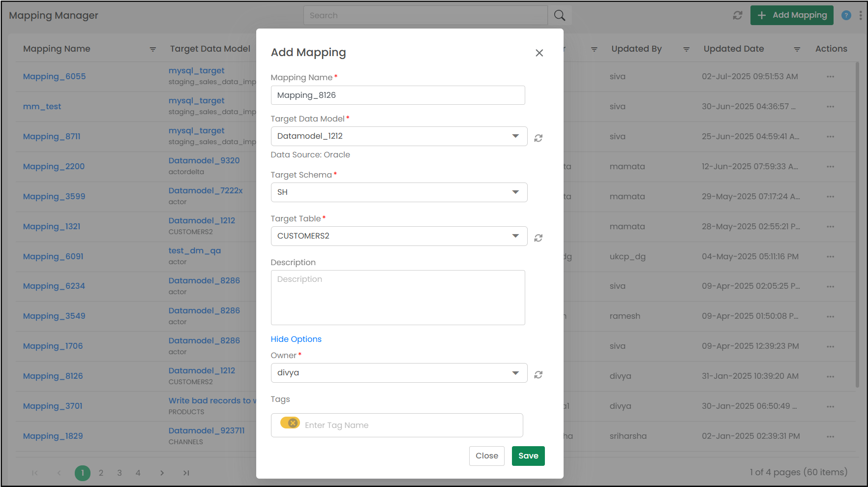Screen dimensions: 868x487
Task: Refresh the Target Data Model list
Action: pos(539,138)
